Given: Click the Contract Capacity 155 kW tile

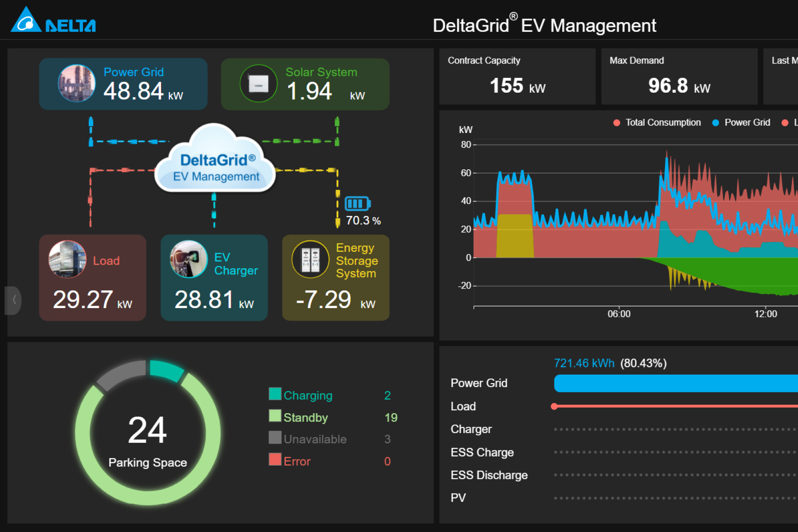Looking at the screenshot, I should click(517, 76).
